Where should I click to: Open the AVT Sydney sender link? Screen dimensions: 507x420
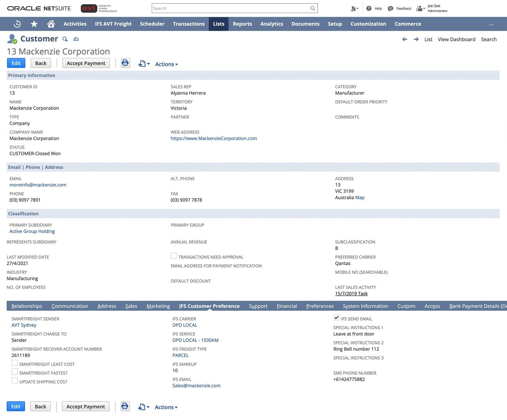click(24, 325)
